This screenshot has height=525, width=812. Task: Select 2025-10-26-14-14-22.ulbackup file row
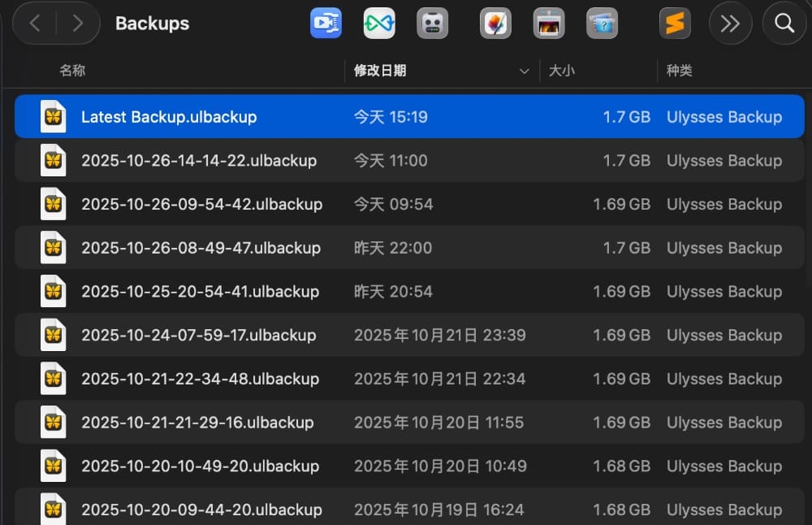tap(199, 161)
